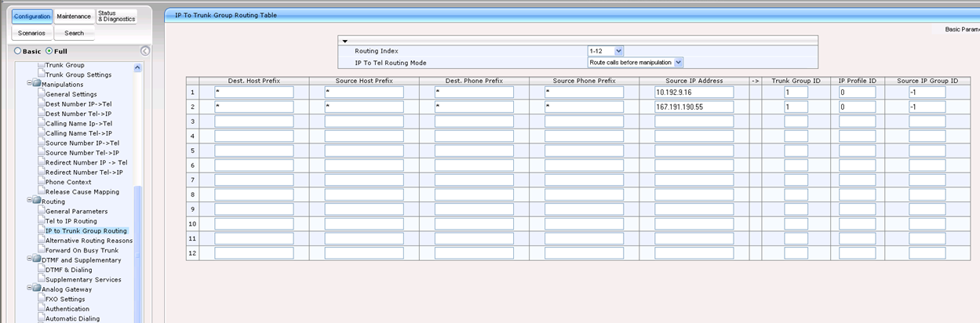Screen dimensions: 980x323
Task: Open Dest Number IP->Tel manipulation page
Action: [78, 104]
